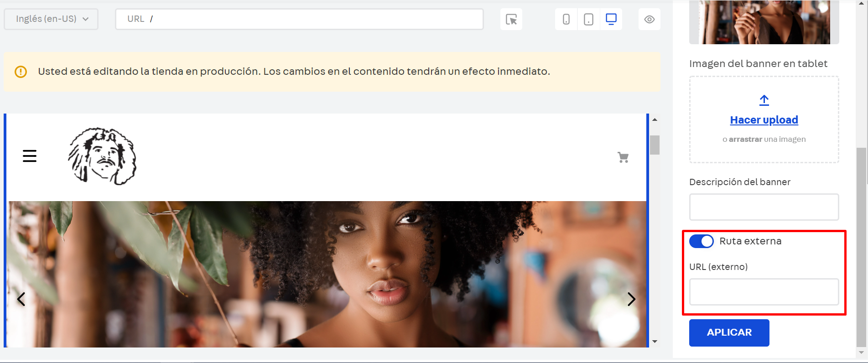868x363 pixels.
Task: Switch to tablet preview mode
Action: 588,20
